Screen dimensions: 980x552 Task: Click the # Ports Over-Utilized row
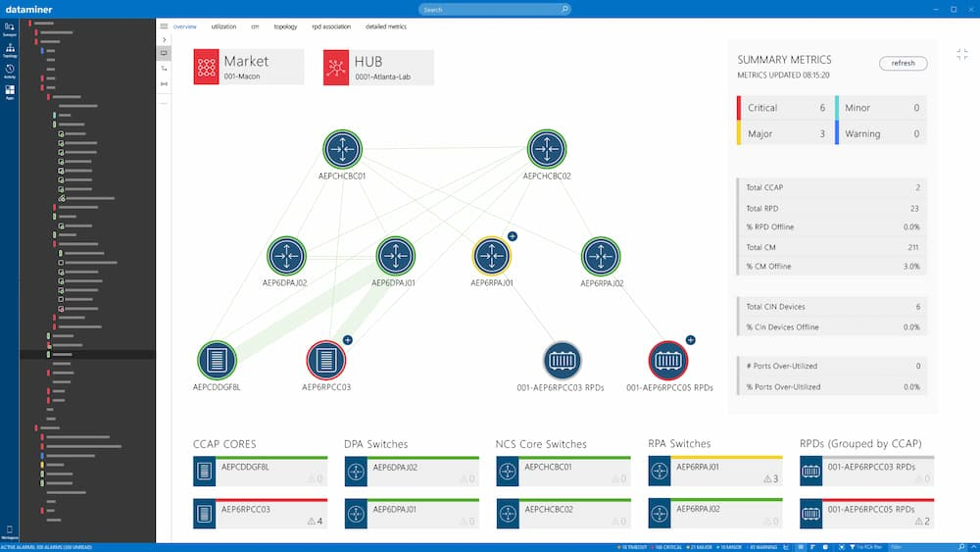coord(831,366)
